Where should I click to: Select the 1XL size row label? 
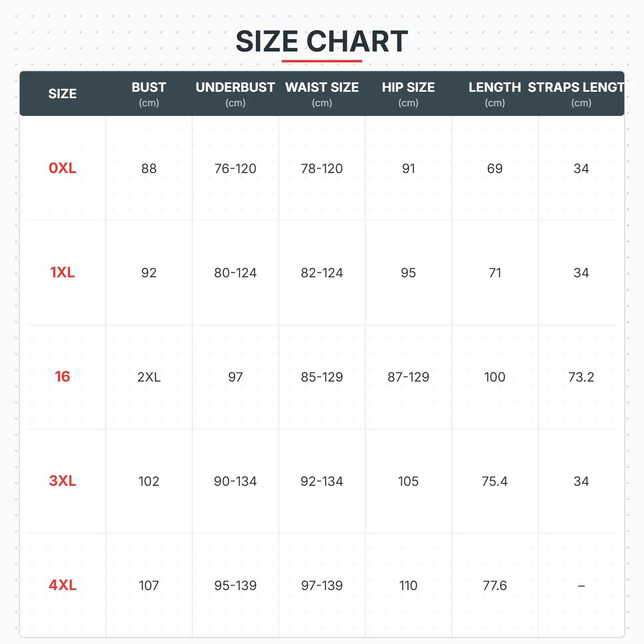(62, 272)
